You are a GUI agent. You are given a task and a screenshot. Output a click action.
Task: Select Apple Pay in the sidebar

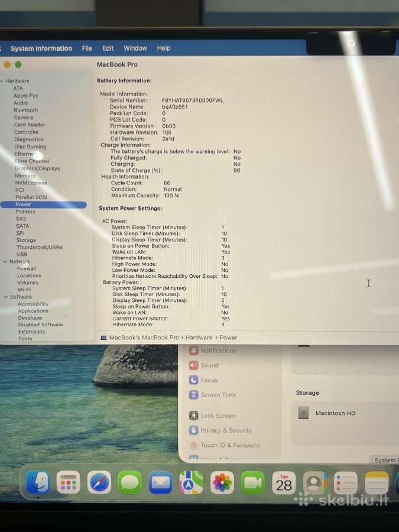pyautogui.click(x=26, y=96)
